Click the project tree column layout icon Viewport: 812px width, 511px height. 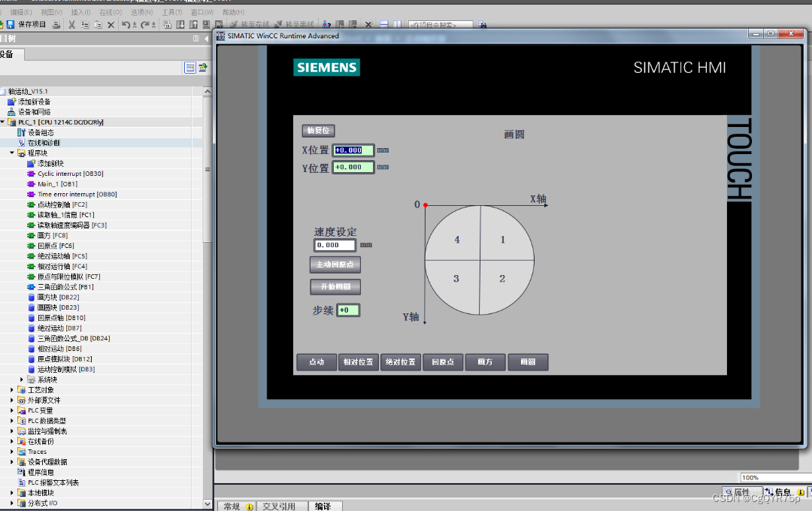[x=195, y=38]
